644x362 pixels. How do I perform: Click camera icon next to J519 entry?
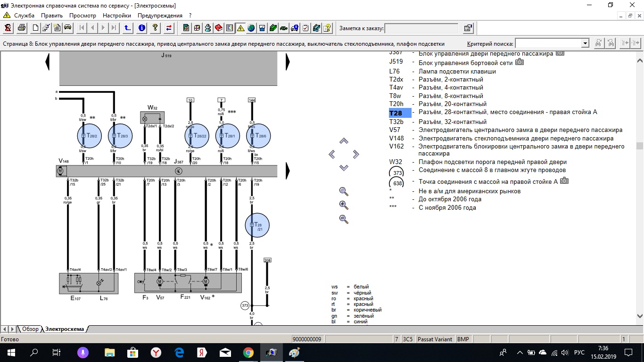tap(519, 62)
